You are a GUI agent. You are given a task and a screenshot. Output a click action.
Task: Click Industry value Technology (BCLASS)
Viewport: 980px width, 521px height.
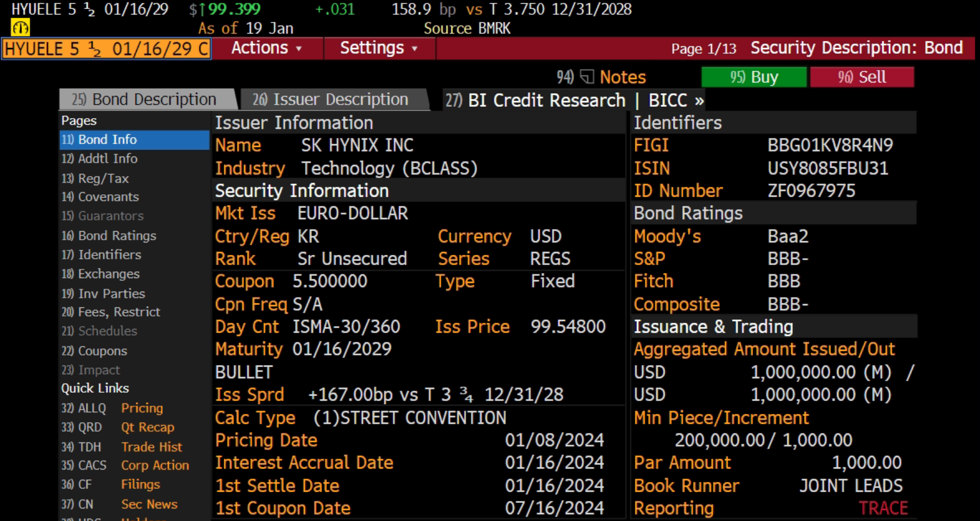[x=389, y=168]
